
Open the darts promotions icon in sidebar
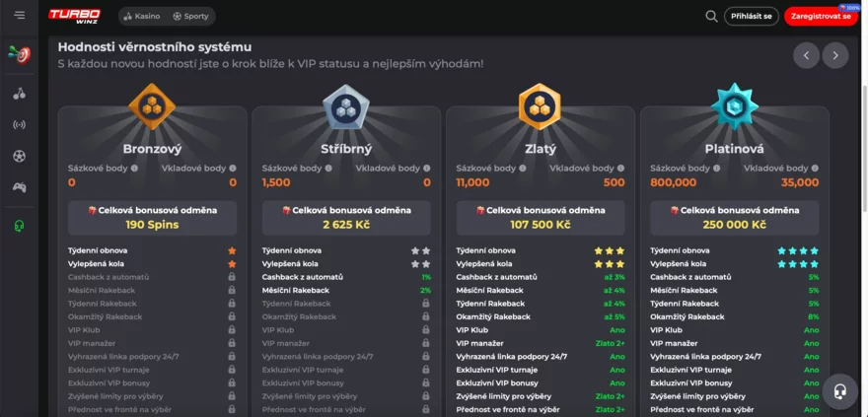point(19,54)
